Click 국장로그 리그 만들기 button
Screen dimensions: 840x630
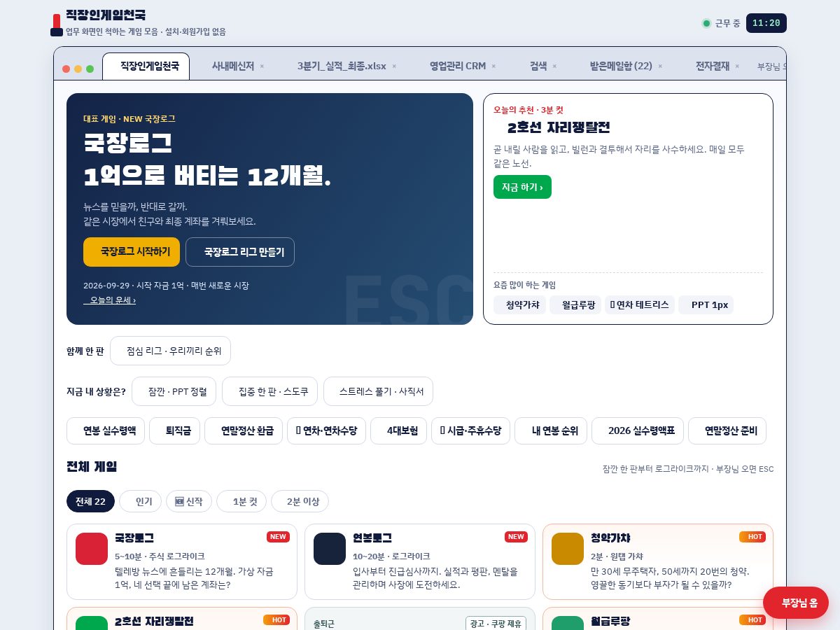(x=240, y=252)
